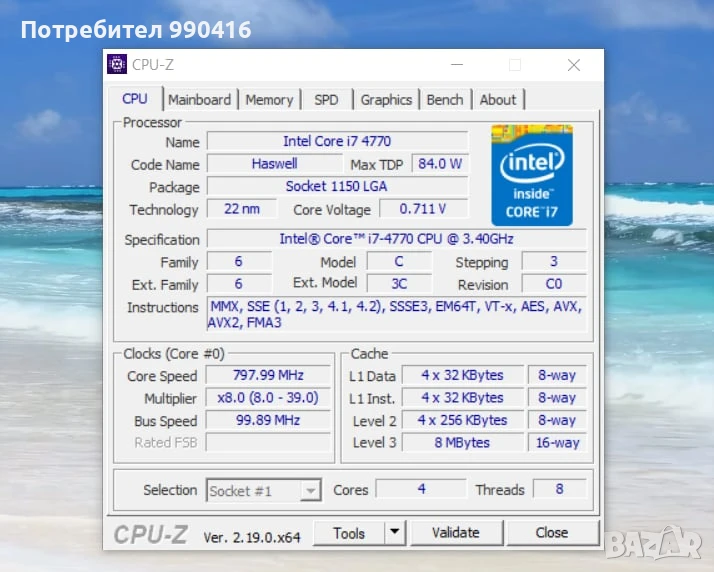The image size is (714, 572).
Task: Click the Level 3 associativity '16-way'
Action: 557,442
